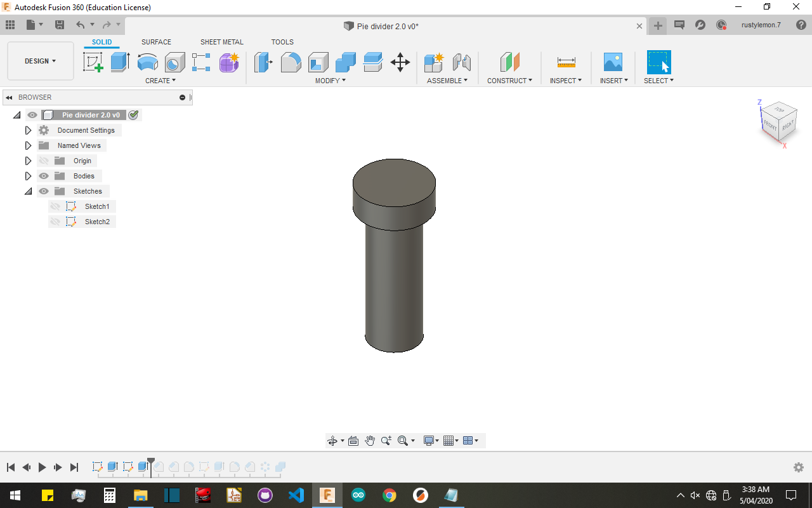Select the Midplane construct tool
This screenshot has height=508, width=812.
[x=510, y=62]
